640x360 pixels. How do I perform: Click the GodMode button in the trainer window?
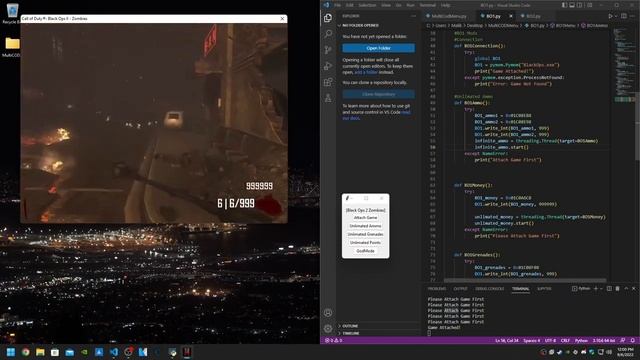[x=365, y=251]
